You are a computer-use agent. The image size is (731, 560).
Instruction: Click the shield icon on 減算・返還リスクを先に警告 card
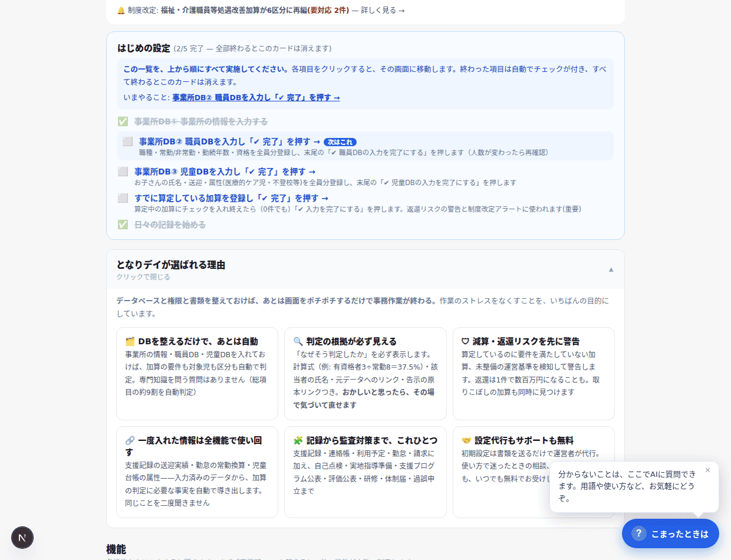tap(465, 341)
